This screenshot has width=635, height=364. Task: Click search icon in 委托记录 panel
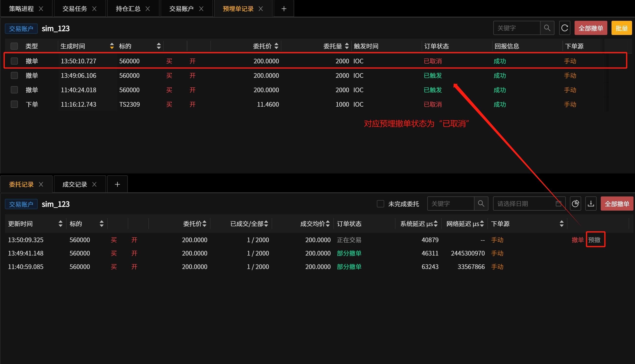(x=481, y=204)
